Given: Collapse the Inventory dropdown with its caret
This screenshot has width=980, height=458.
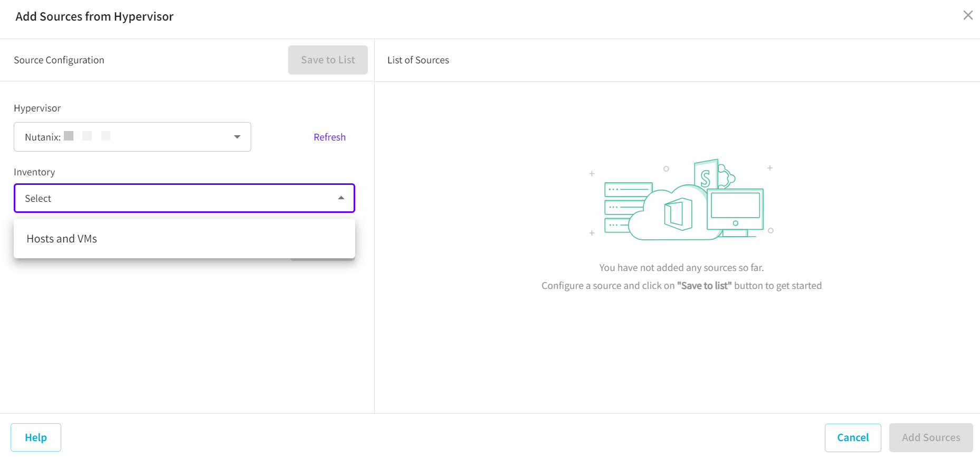Looking at the screenshot, I should (x=341, y=198).
